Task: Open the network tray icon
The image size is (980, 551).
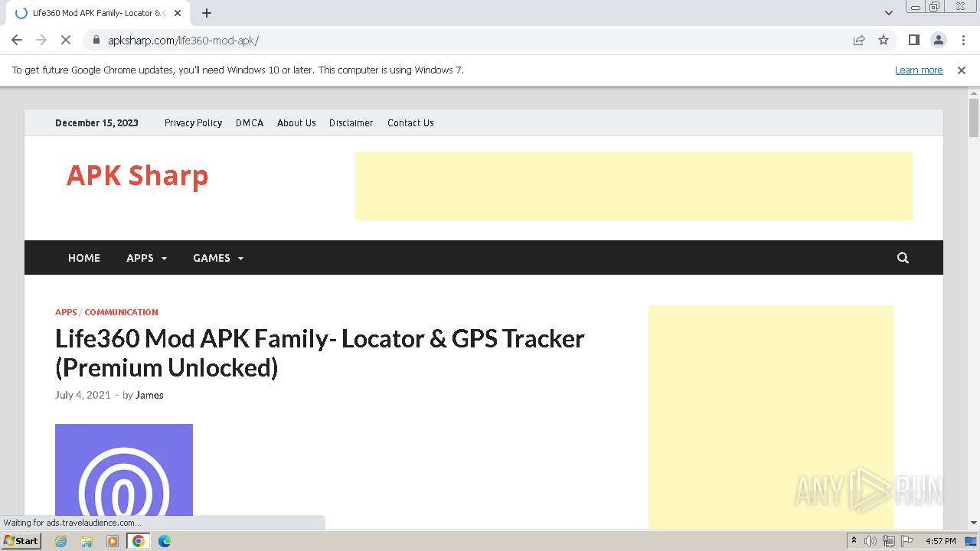Action: [889, 541]
